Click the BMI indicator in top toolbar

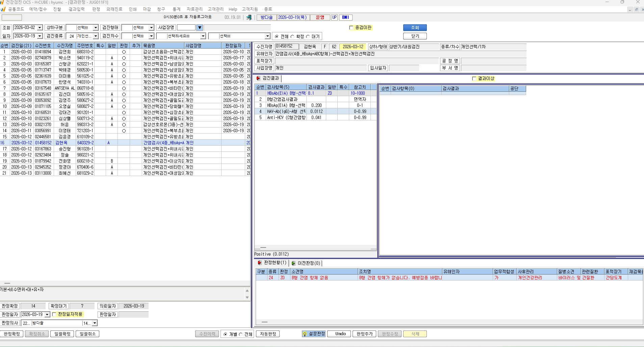pyautogui.click(x=345, y=17)
